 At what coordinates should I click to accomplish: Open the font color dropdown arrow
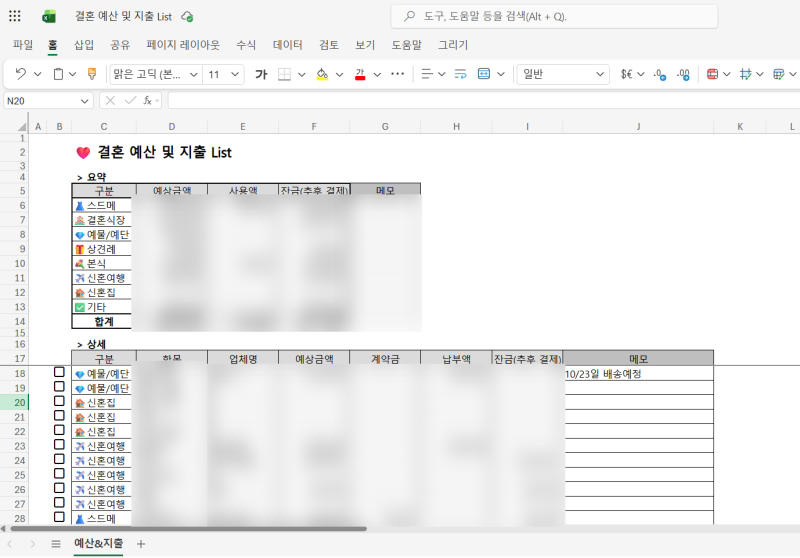(x=377, y=74)
